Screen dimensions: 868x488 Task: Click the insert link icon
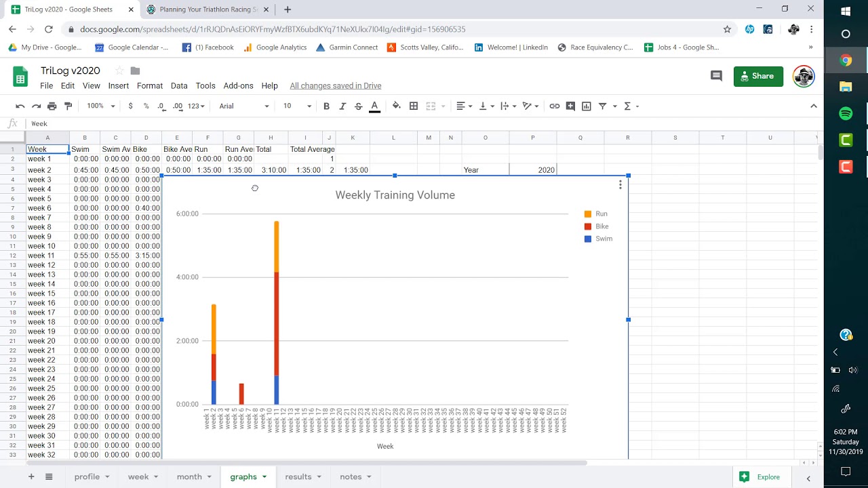(x=555, y=106)
